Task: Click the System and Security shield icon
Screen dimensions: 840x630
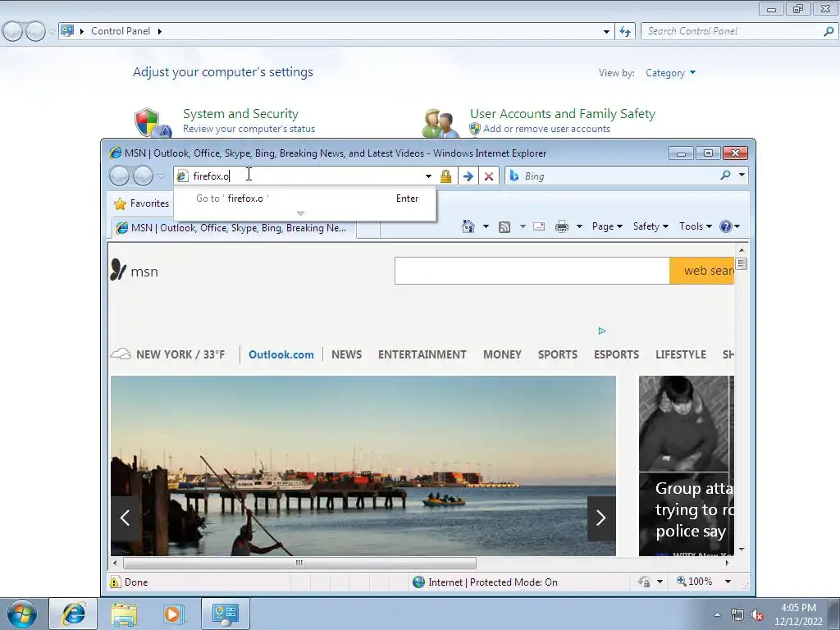Action: tap(152, 122)
